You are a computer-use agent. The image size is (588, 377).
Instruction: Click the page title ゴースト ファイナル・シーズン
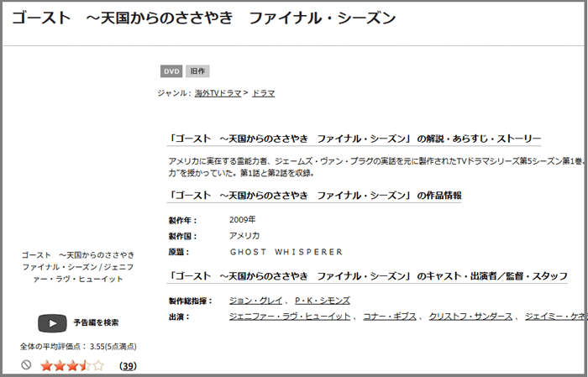tap(203, 18)
